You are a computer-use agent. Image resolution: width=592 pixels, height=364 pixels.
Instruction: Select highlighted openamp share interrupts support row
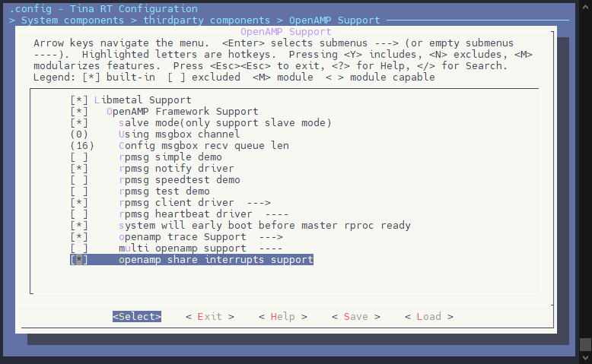coord(192,260)
